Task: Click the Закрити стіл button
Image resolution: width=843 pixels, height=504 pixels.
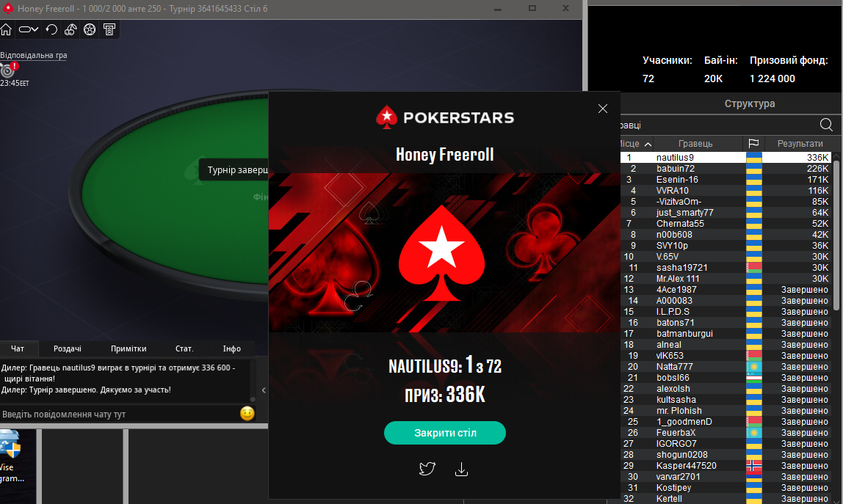Action: pos(444,433)
